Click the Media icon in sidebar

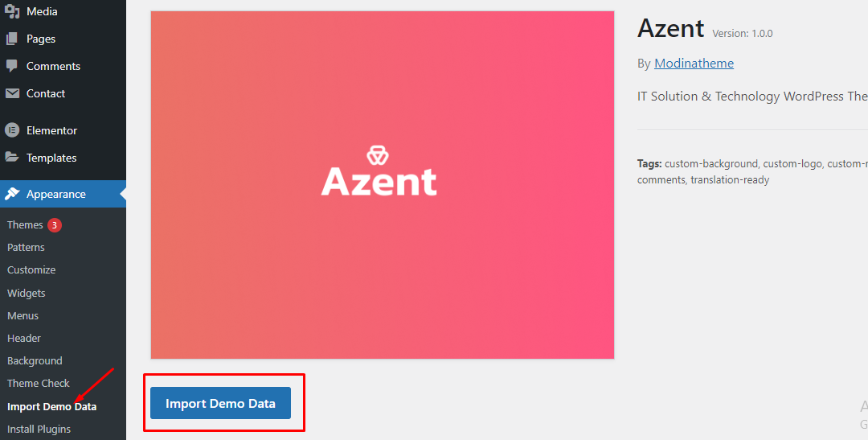pyautogui.click(x=12, y=11)
